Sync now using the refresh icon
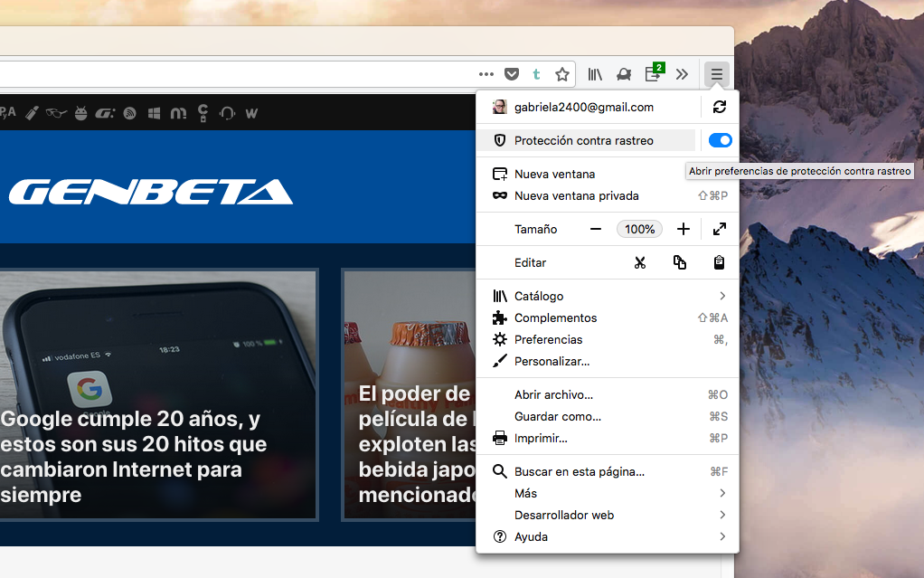924x578 pixels. tap(720, 106)
